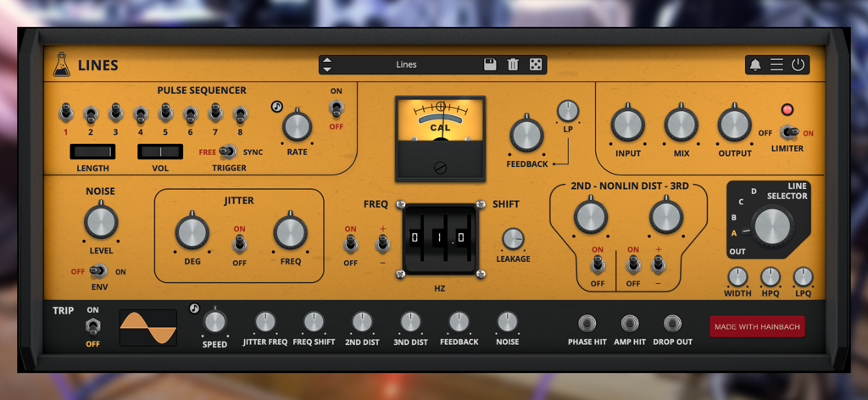Click the tempo sync note icon beside RATE

[x=276, y=107]
